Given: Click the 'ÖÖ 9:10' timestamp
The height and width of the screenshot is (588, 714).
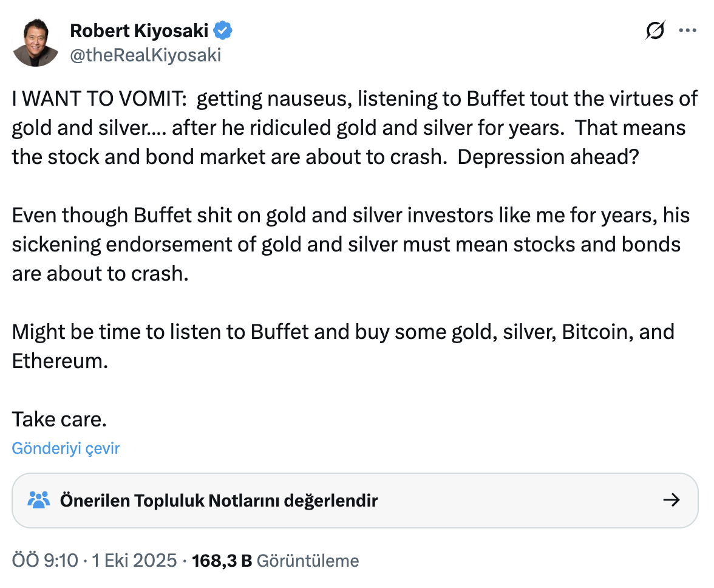Looking at the screenshot, I should tap(45, 560).
